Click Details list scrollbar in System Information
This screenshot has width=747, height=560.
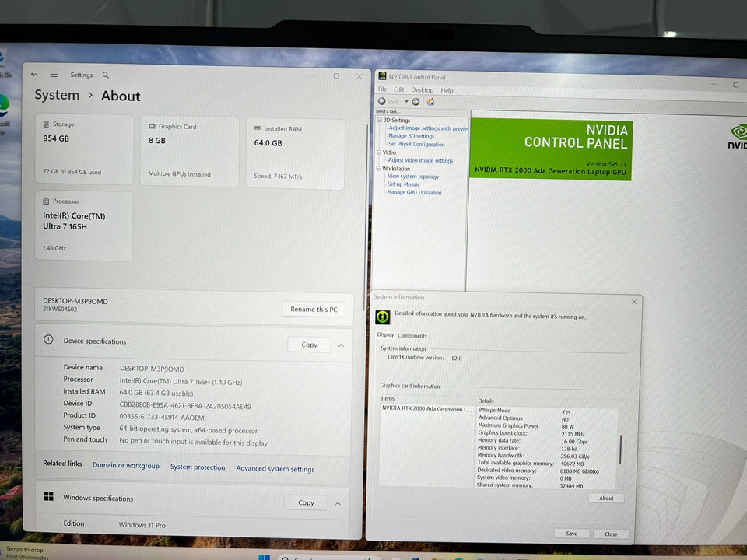pos(620,449)
